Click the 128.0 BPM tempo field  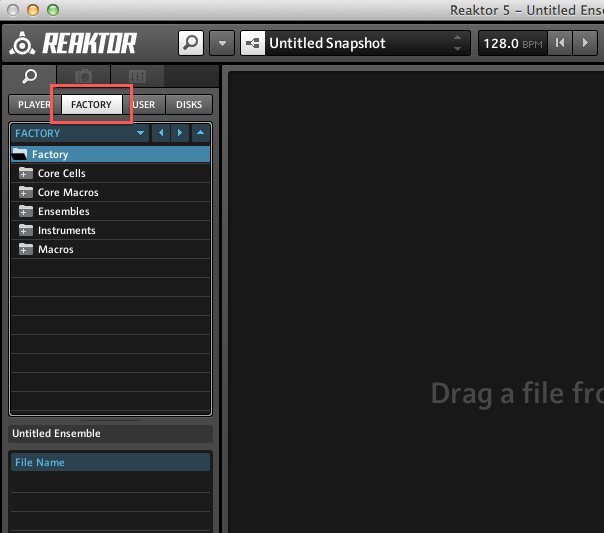[512, 43]
